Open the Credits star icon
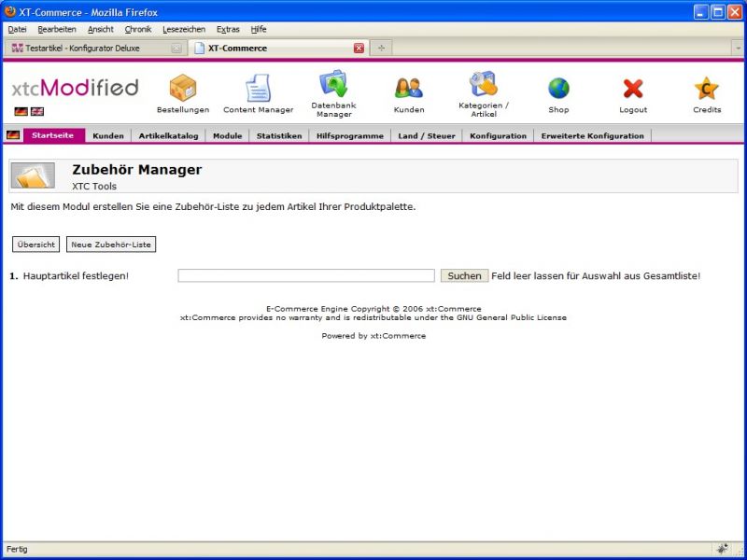 tap(707, 89)
